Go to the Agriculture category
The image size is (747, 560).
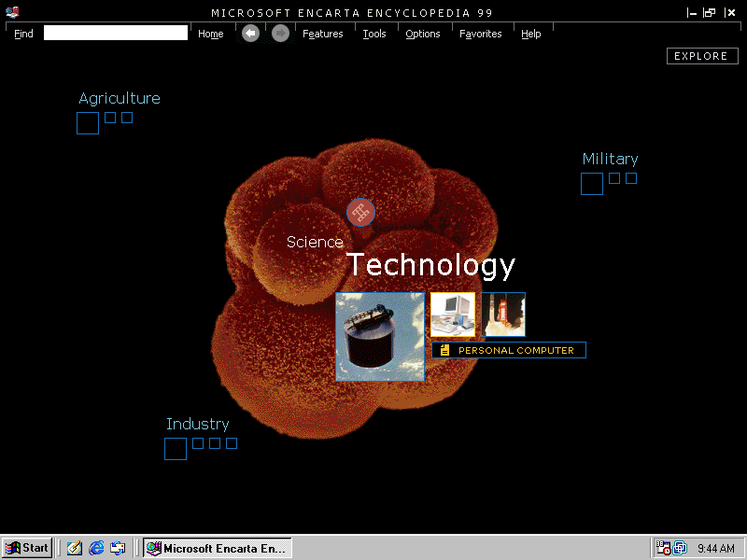120,98
